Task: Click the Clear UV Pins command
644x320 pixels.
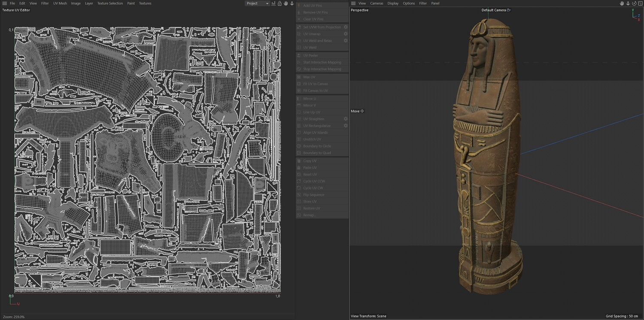Action: pos(322,19)
